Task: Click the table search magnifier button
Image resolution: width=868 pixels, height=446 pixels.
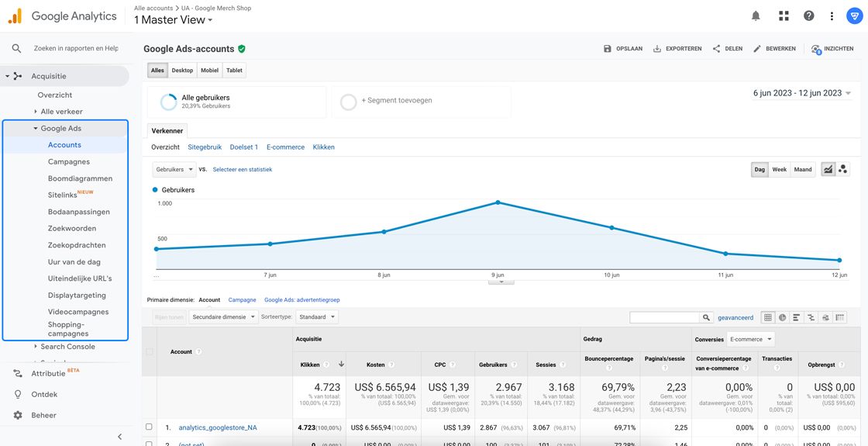Action: tap(706, 317)
